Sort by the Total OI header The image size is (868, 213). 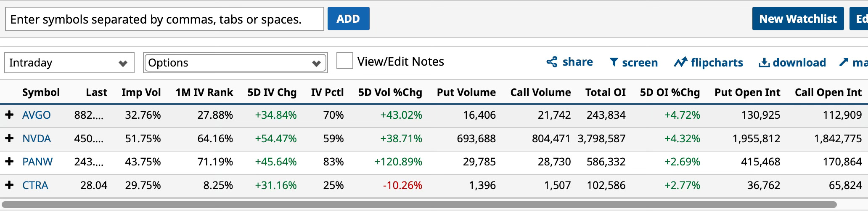click(605, 92)
